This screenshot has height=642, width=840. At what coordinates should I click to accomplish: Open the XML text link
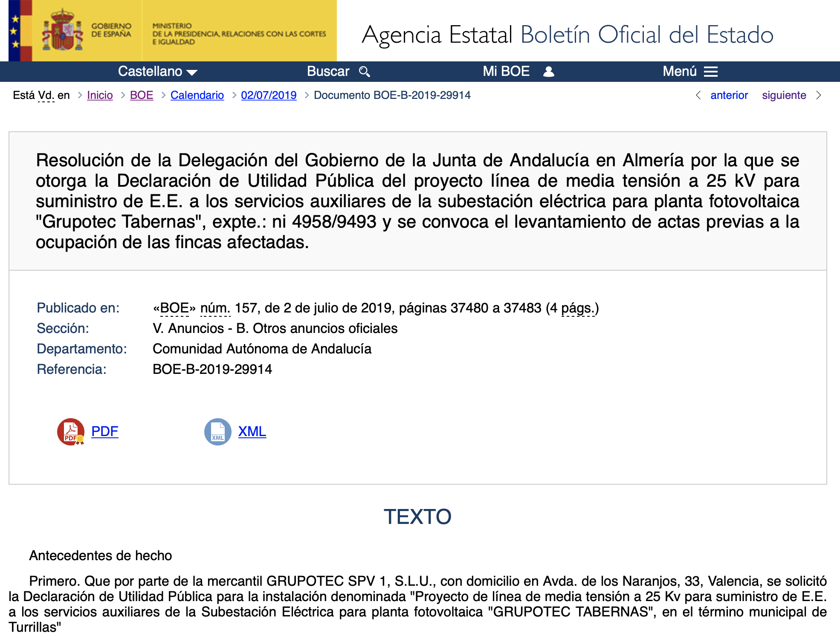tap(252, 431)
